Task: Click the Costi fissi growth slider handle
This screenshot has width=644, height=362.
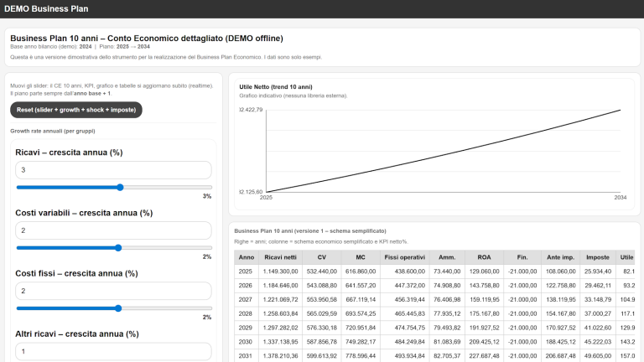Action: (x=117, y=308)
